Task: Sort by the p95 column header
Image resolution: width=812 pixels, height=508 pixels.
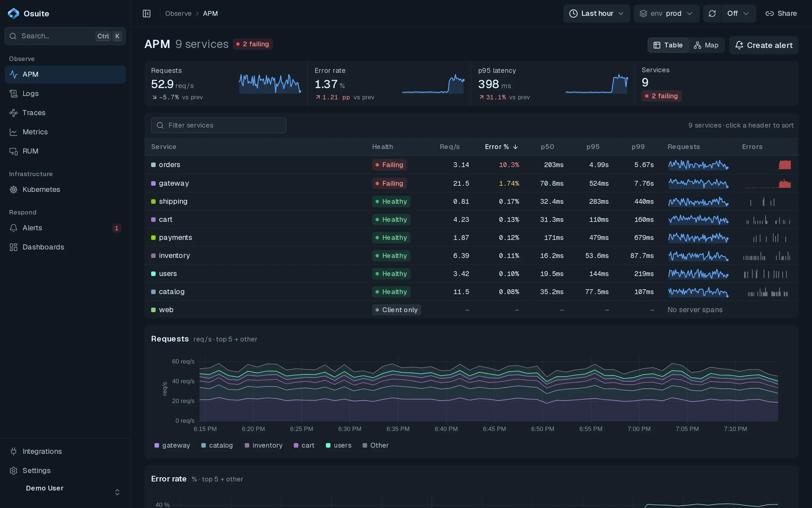Action: (x=593, y=147)
